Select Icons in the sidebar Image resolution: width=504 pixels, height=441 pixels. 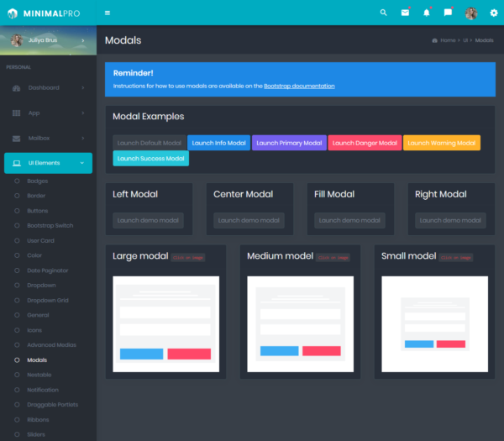[x=34, y=330]
